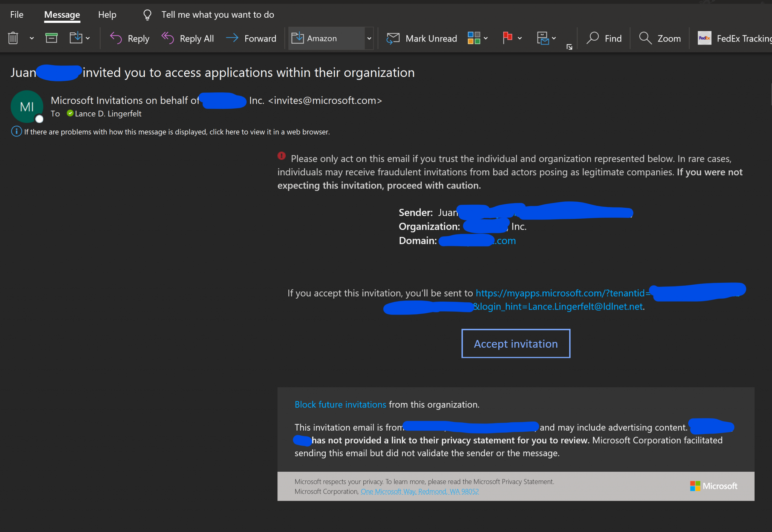Viewport: 772px width, 532px height.
Task: Open the Follow Up flag dropdown
Action: 519,38
